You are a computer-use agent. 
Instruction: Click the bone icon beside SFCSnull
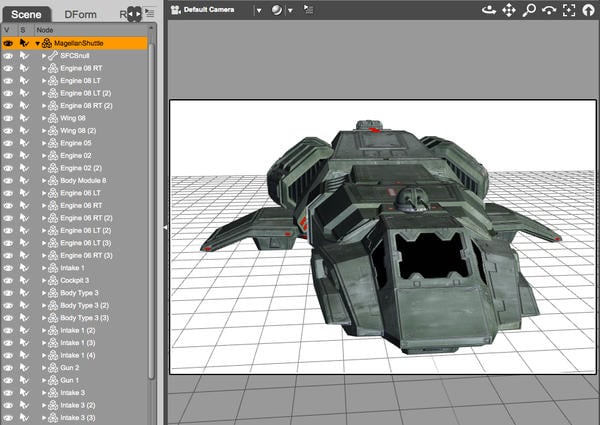pyautogui.click(x=53, y=56)
